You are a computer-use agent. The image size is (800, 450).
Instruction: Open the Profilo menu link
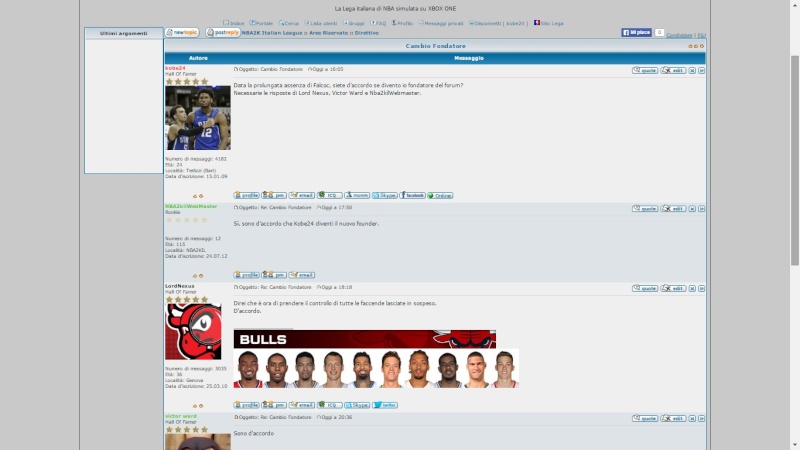(402, 23)
